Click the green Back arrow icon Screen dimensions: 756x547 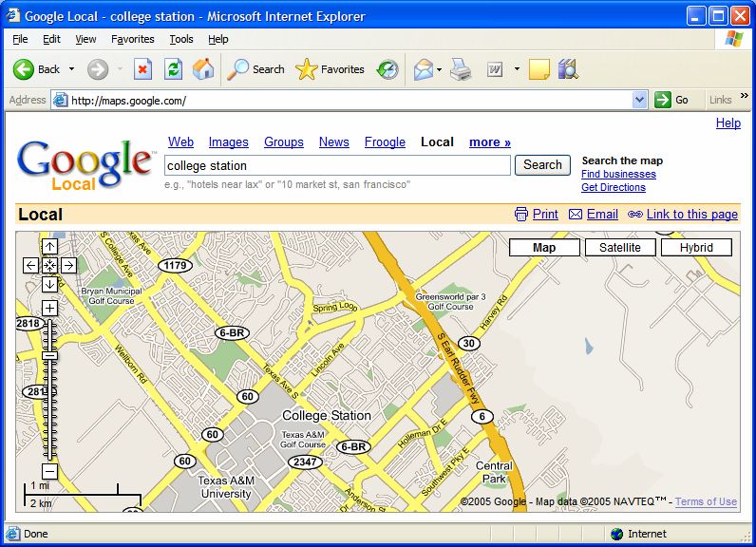(23, 69)
